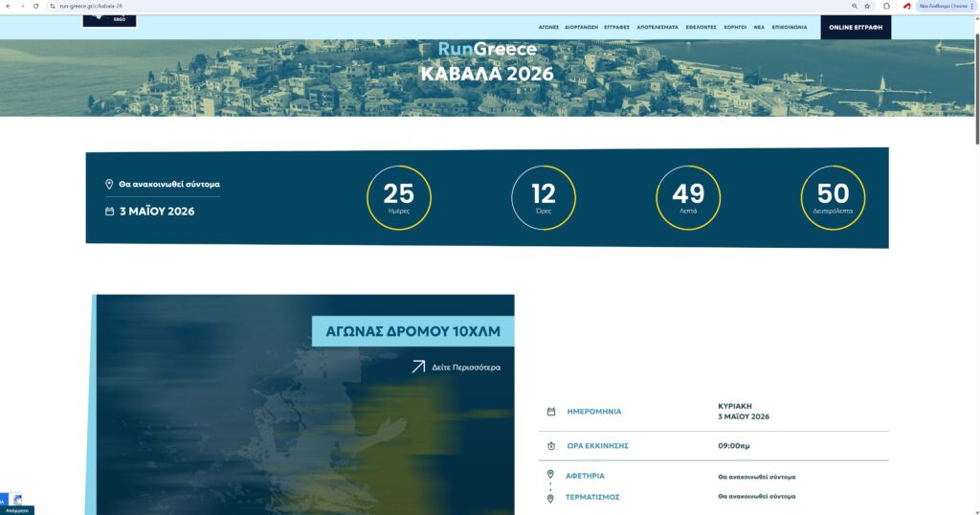Bookmark this page with the star icon
The image size is (980, 515).
point(867,6)
